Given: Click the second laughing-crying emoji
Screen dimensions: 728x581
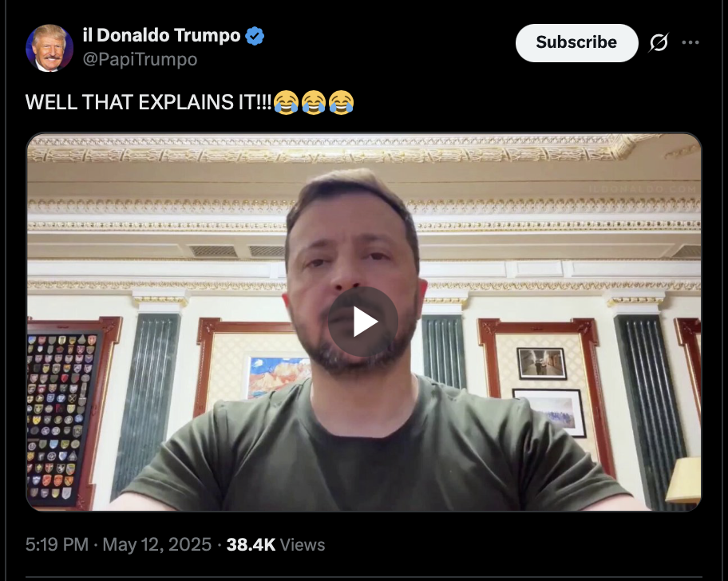Looking at the screenshot, I should (x=314, y=102).
